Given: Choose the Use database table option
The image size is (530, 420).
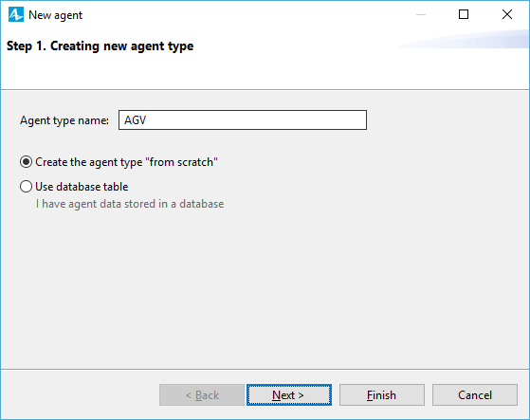Looking at the screenshot, I should coord(26,187).
